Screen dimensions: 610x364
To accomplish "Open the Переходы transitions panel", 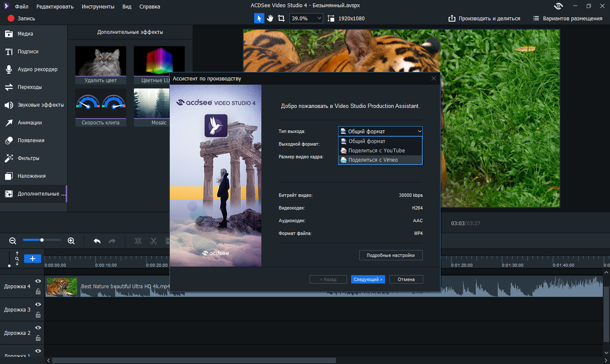I will 33,87.
